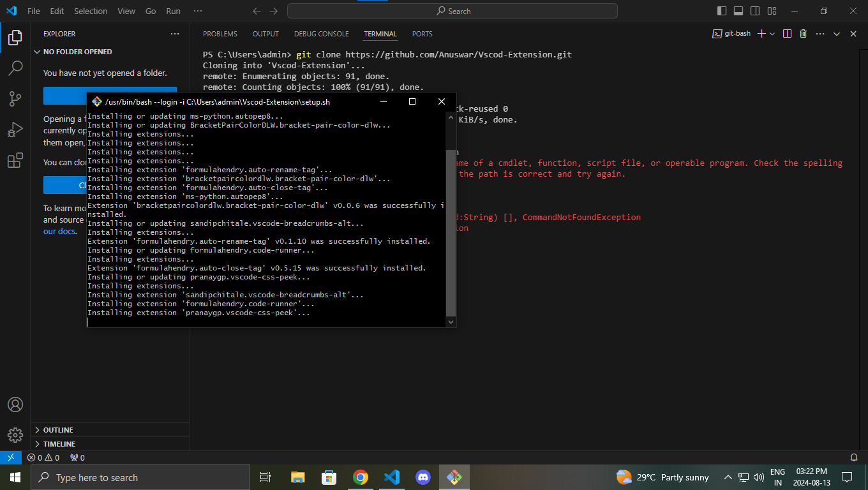Show more menus via title bar ellipsis
The width and height of the screenshot is (868, 490).
pyautogui.click(x=198, y=11)
